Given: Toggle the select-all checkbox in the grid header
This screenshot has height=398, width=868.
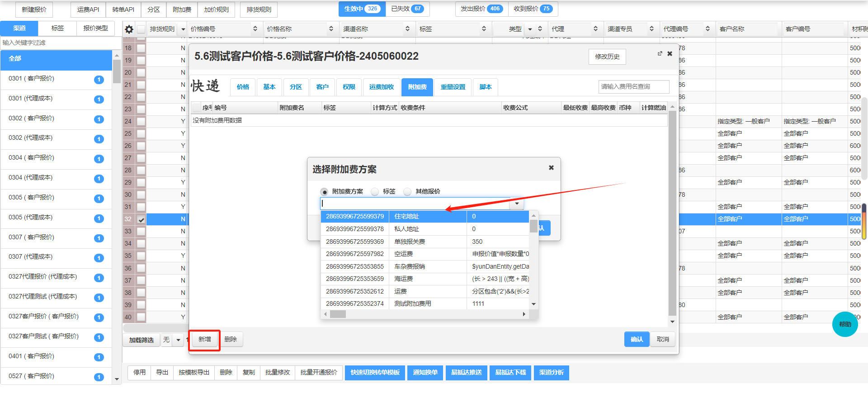Looking at the screenshot, I should [x=141, y=29].
